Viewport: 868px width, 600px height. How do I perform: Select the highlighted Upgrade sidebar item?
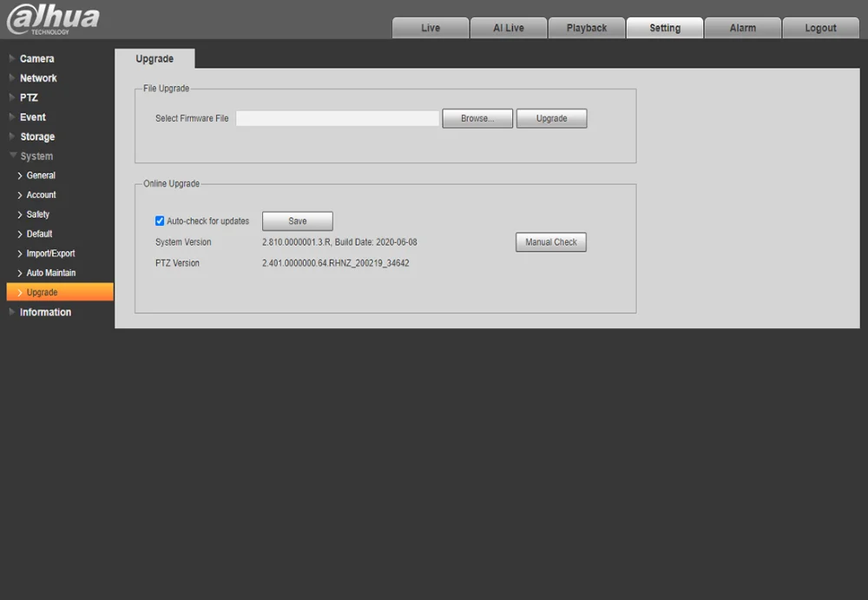pyautogui.click(x=60, y=292)
